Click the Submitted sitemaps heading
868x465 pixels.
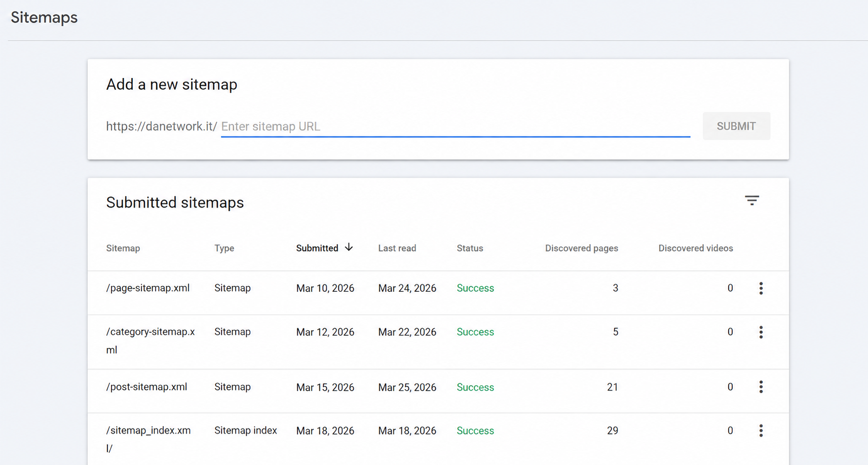pyautogui.click(x=175, y=203)
